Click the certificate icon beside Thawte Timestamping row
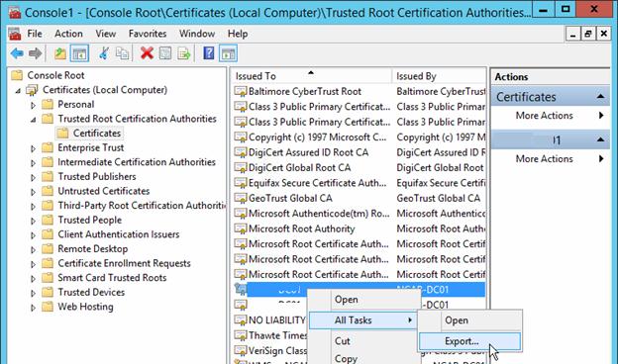Image resolution: width=618 pixels, height=364 pixels. pyautogui.click(x=240, y=335)
